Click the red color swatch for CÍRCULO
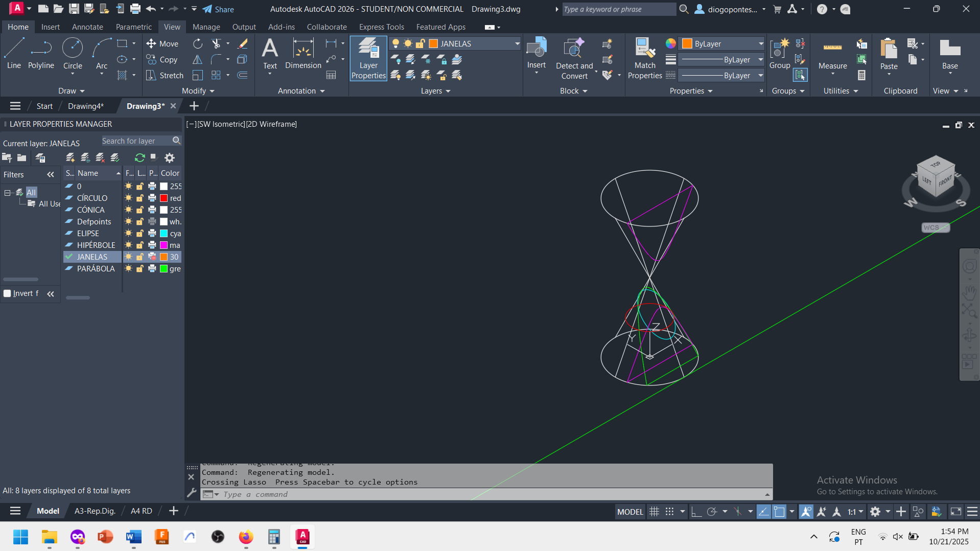 click(x=164, y=198)
